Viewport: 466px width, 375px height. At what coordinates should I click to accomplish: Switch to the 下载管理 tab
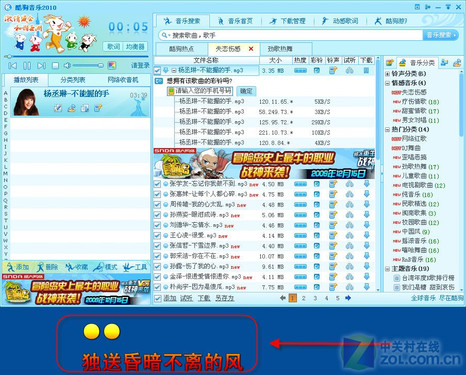[x=288, y=21]
